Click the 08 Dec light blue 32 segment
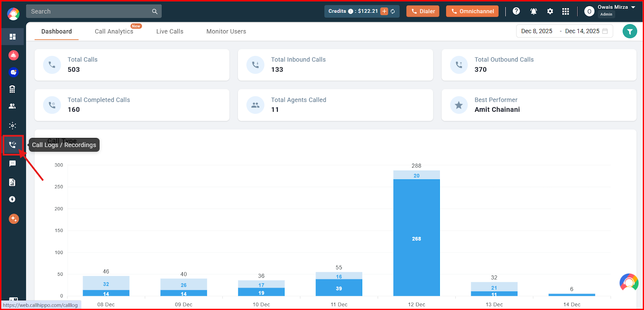 click(x=106, y=283)
